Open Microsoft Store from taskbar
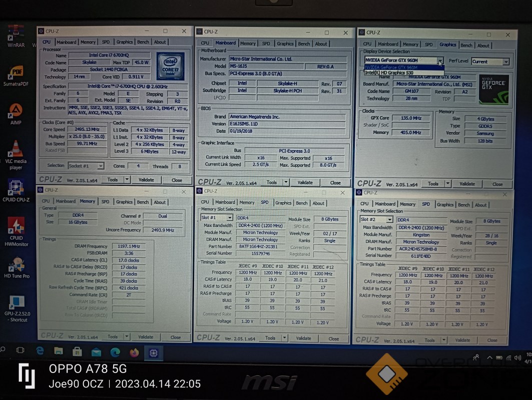Image resolution: width=532 pixels, height=400 pixels. click(77, 352)
